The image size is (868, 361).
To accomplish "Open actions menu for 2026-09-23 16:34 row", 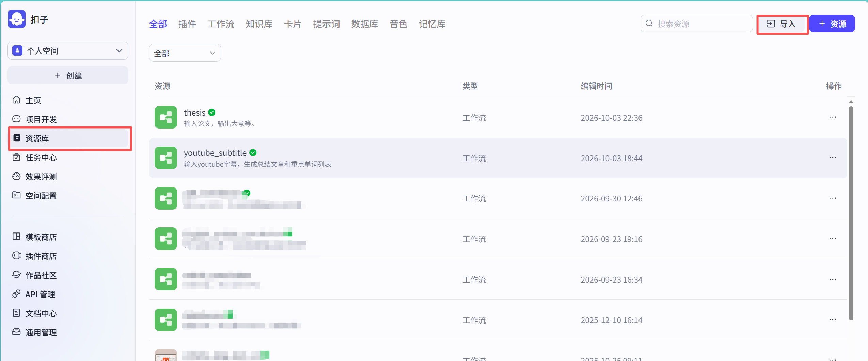I will pyautogui.click(x=833, y=280).
